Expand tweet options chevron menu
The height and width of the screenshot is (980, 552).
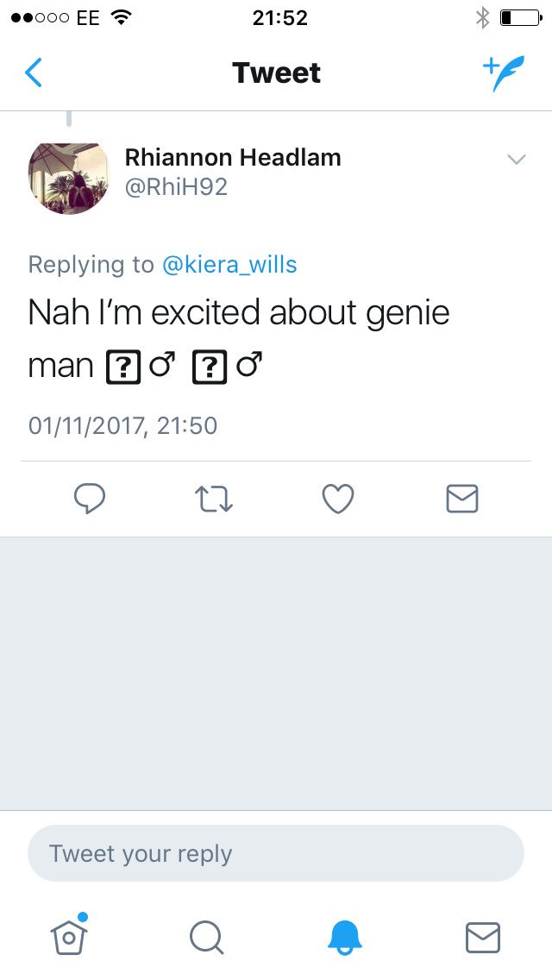517,160
